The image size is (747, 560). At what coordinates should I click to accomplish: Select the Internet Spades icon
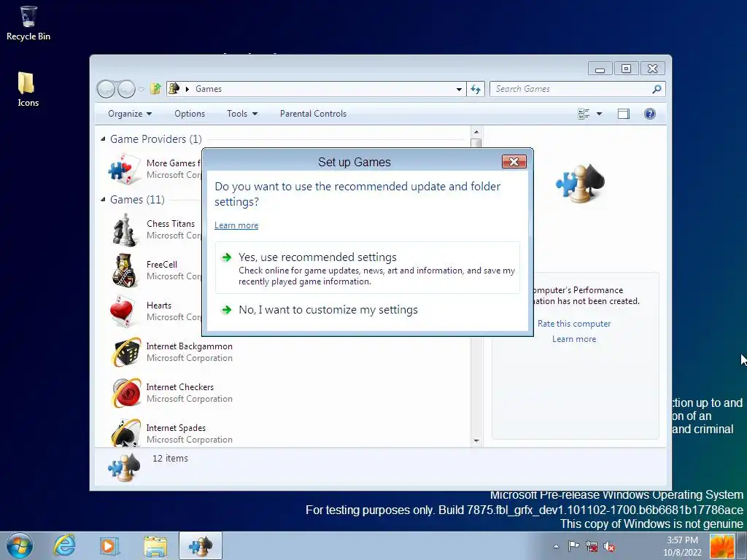[126, 432]
